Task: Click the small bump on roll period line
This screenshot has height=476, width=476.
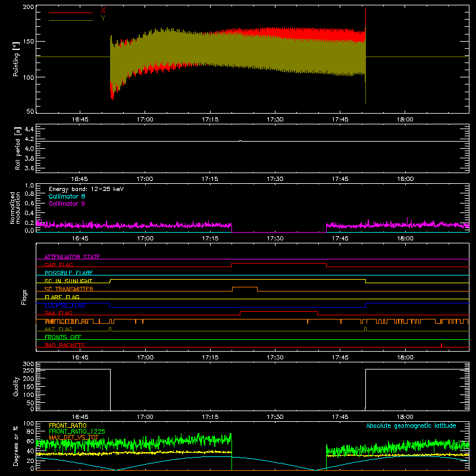Action: [240, 141]
